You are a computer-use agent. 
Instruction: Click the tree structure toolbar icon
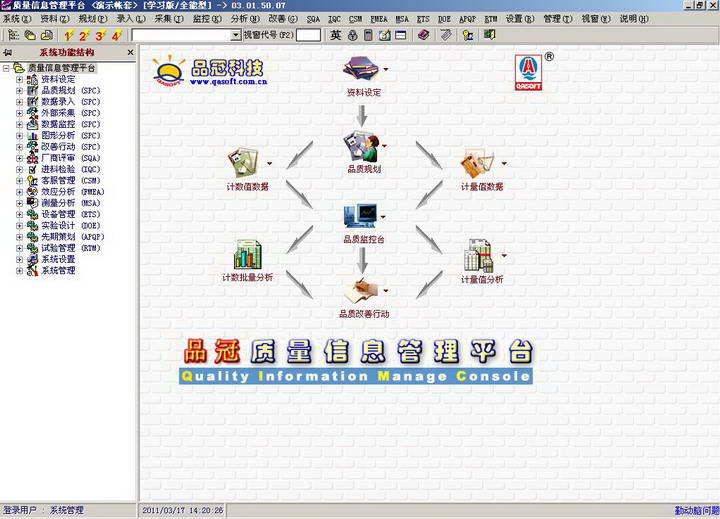coord(14,35)
